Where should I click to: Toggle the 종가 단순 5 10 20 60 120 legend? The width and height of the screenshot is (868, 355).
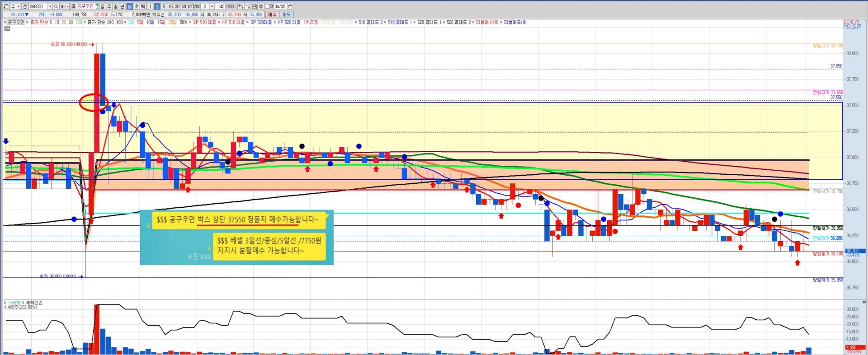54,22
